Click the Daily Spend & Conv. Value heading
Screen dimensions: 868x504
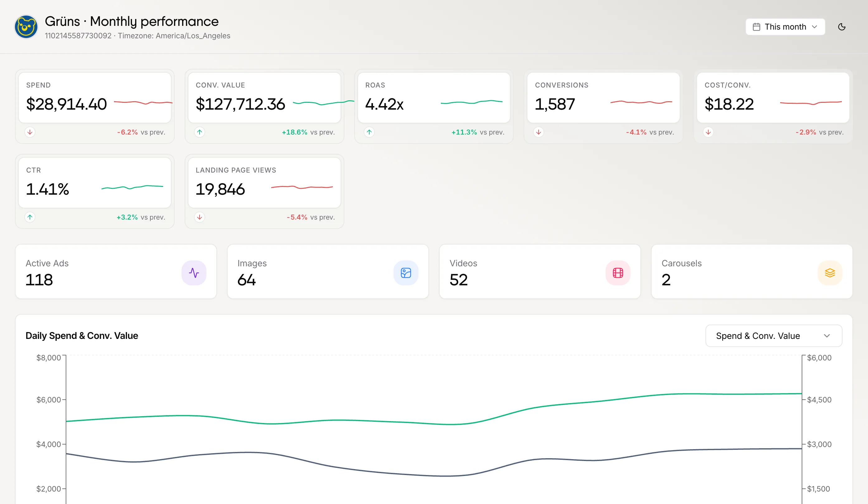82,336
